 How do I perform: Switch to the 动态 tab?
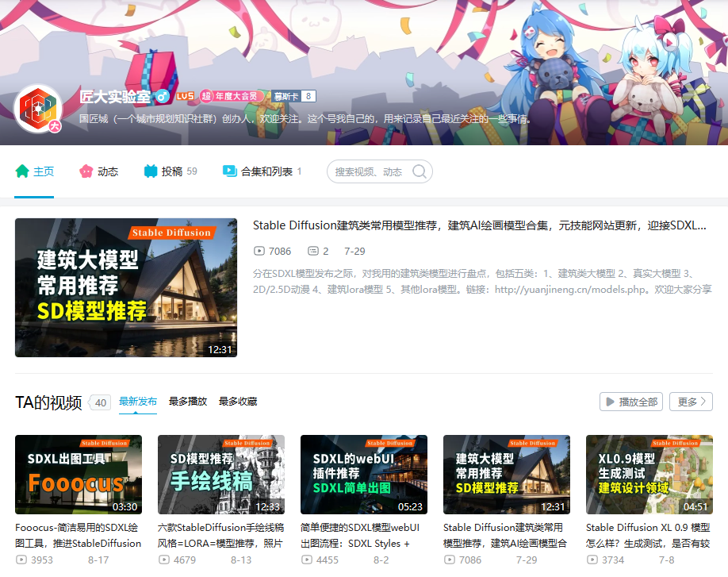(99, 171)
